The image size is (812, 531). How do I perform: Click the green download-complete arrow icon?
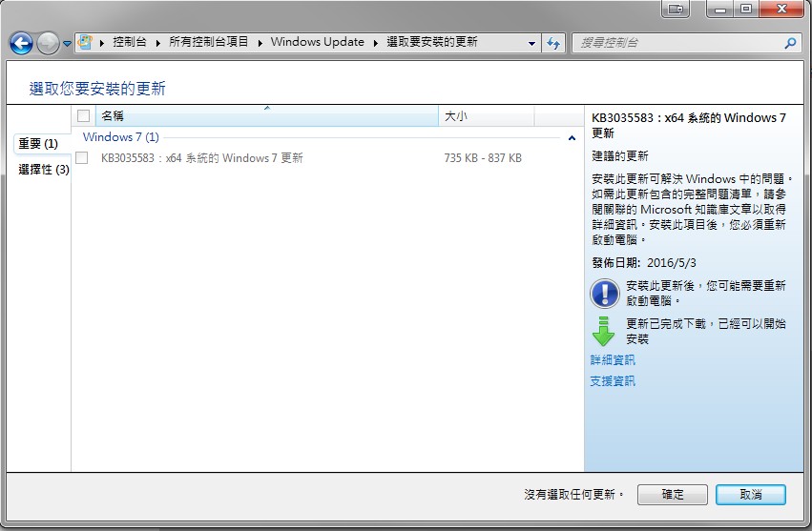click(604, 330)
